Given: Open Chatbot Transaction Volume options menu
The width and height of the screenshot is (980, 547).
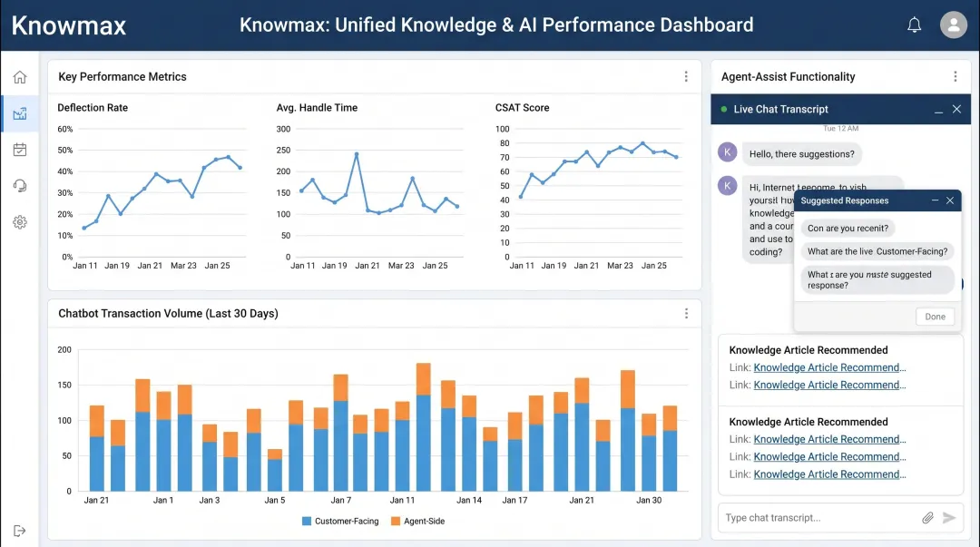Looking at the screenshot, I should pyautogui.click(x=686, y=314).
